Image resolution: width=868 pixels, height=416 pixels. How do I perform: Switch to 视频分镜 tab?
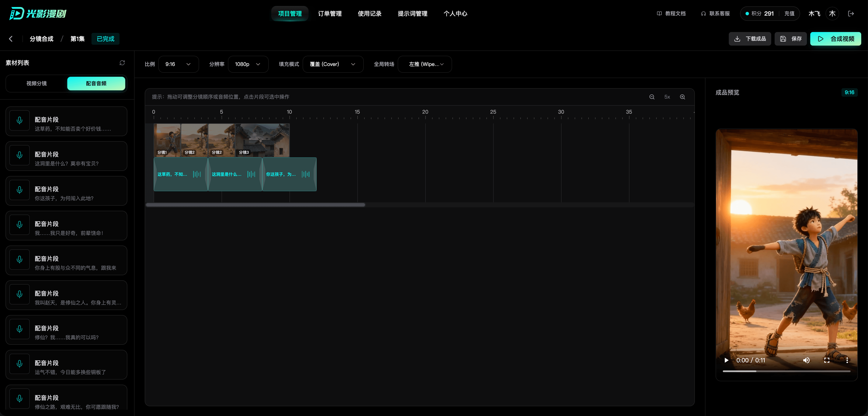36,84
